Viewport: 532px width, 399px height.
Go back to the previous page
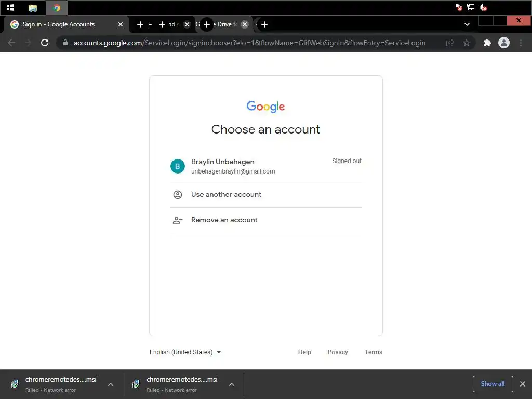[11, 43]
